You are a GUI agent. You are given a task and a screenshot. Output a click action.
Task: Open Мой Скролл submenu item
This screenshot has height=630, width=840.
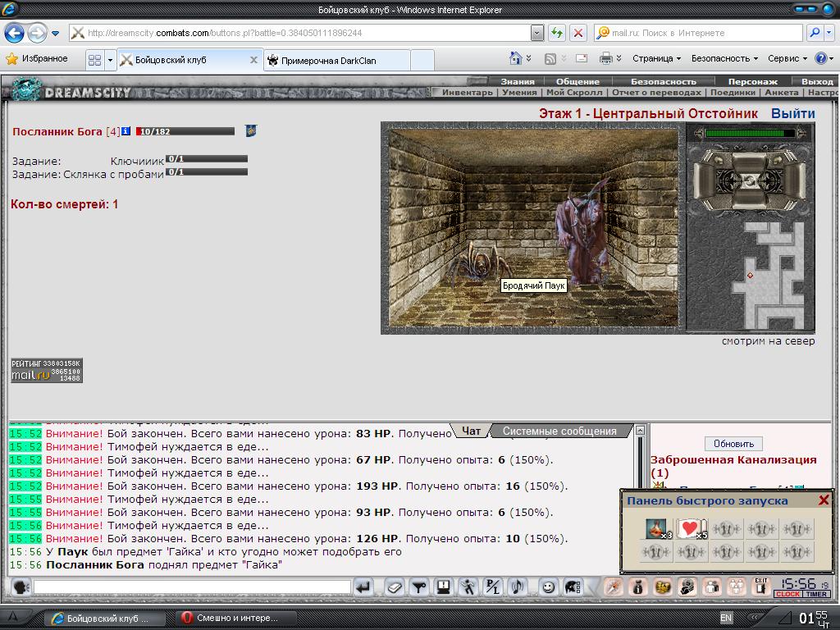click(x=573, y=92)
